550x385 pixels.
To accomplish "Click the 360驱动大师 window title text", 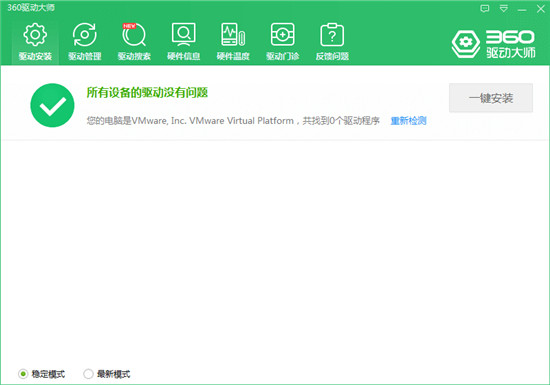I will tap(31, 7).
